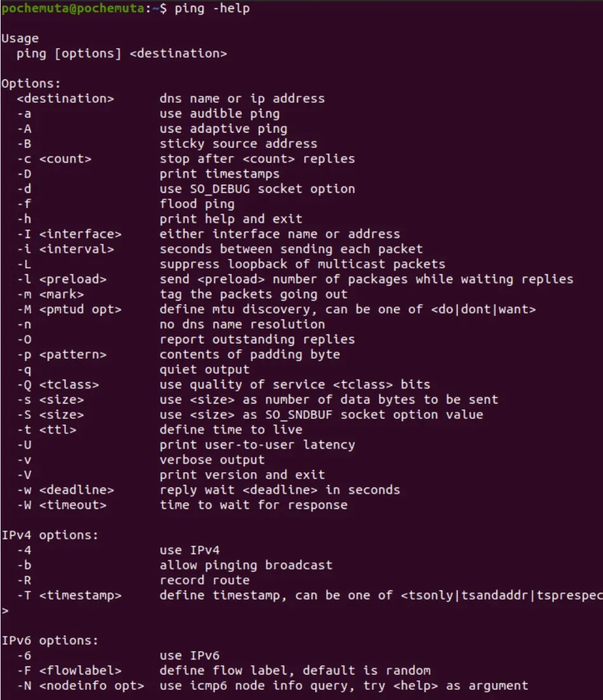Click the -F <flowlabel> option
This screenshot has height=700, width=603.
tap(69, 671)
